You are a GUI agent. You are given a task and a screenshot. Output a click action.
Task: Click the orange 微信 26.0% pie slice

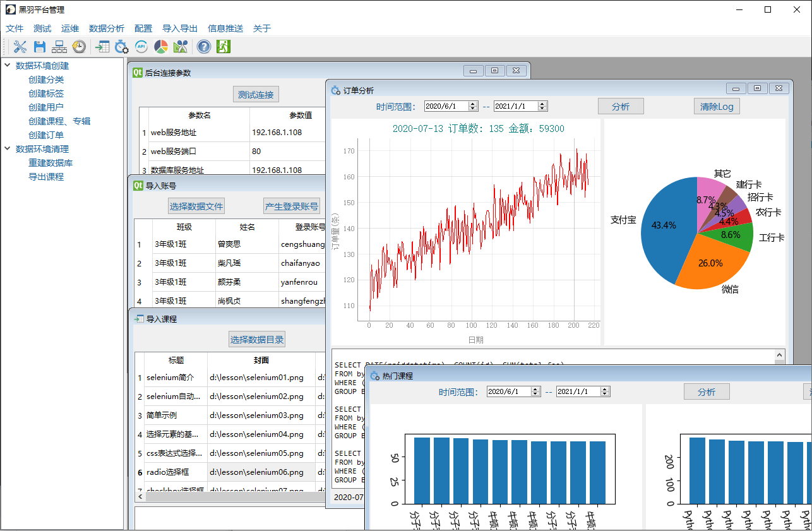[x=710, y=264]
